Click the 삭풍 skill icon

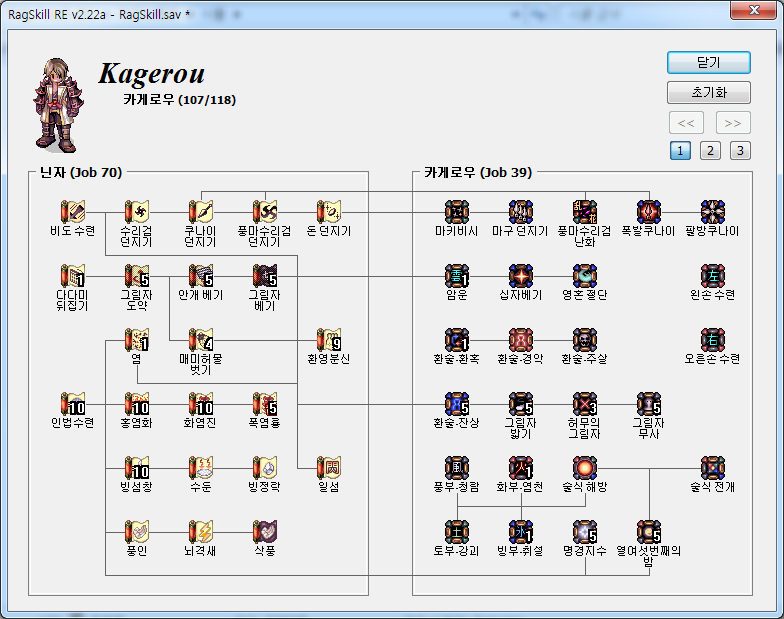click(x=265, y=531)
